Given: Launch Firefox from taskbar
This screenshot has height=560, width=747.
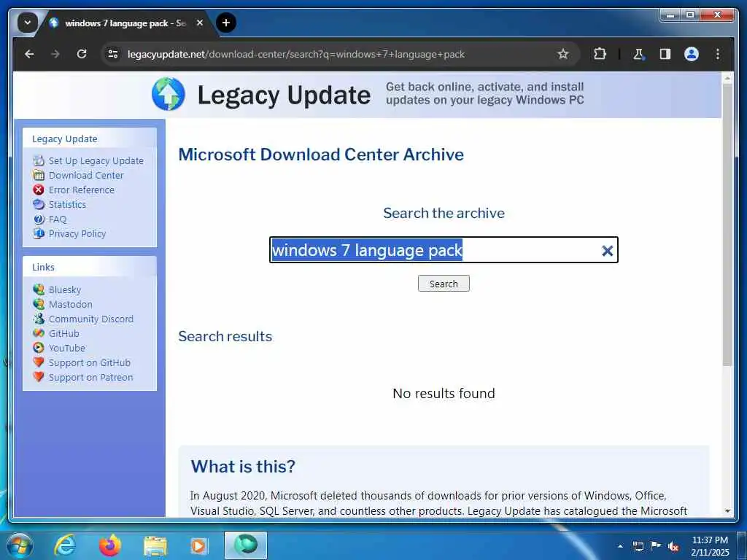Looking at the screenshot, I should pyautogui.click(x=109, y=545).
